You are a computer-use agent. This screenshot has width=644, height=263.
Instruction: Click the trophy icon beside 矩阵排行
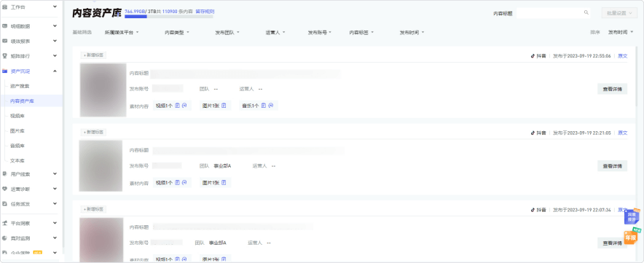click(x=5, y=56)
